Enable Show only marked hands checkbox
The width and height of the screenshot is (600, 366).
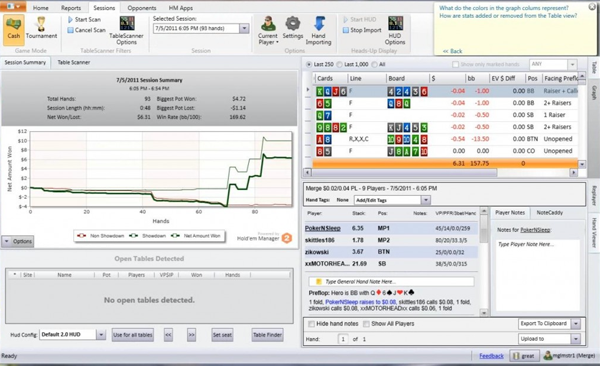pos(455,64)
